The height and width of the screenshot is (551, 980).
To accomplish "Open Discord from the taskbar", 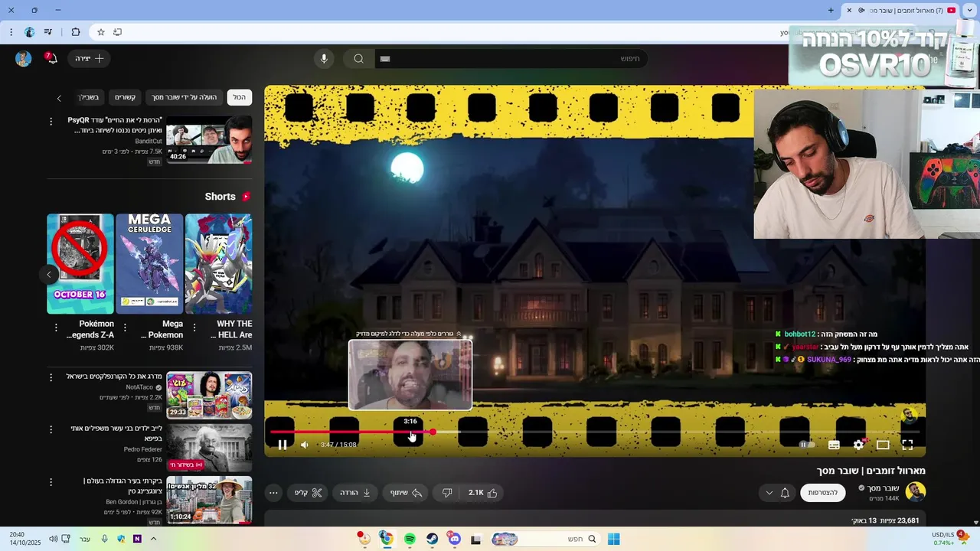I will [454, 539].
